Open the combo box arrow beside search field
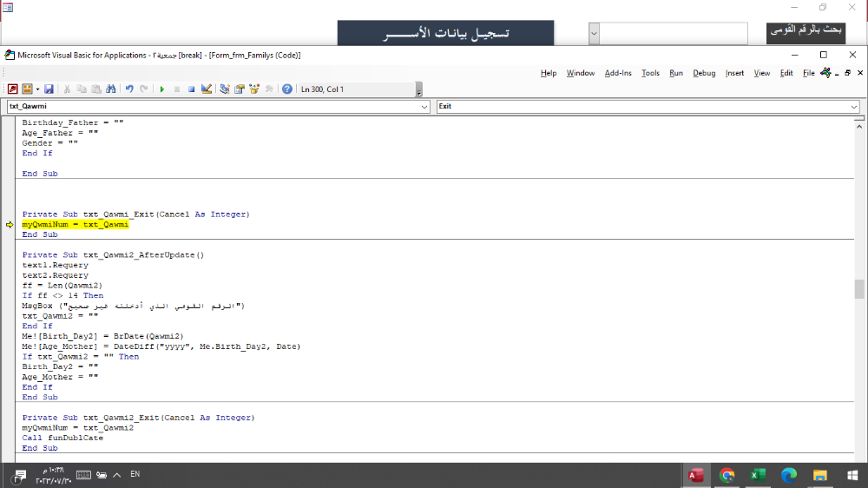868x488 pixels. click(594, 33)
